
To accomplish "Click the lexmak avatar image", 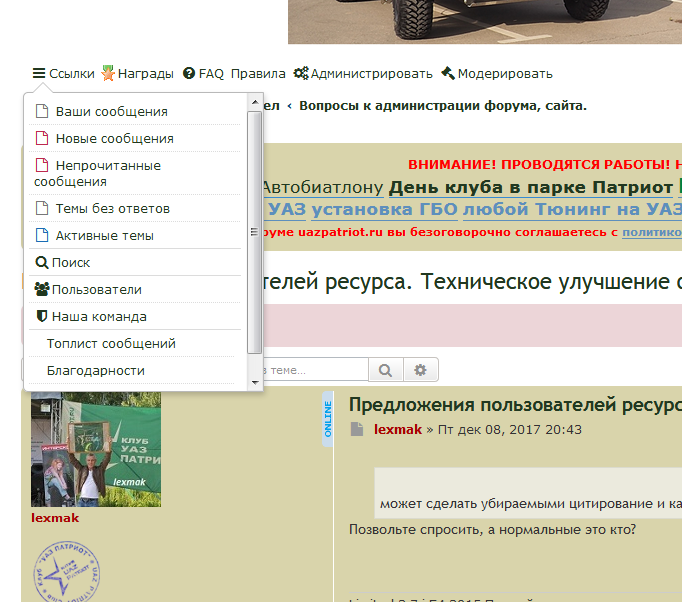I will [x=96, y=450].
